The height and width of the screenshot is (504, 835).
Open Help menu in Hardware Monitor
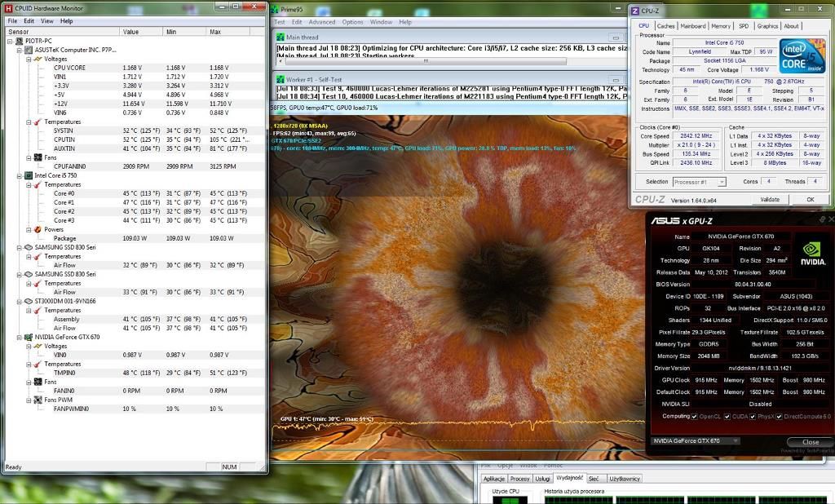pyautogui.click(x=67, y=20)
